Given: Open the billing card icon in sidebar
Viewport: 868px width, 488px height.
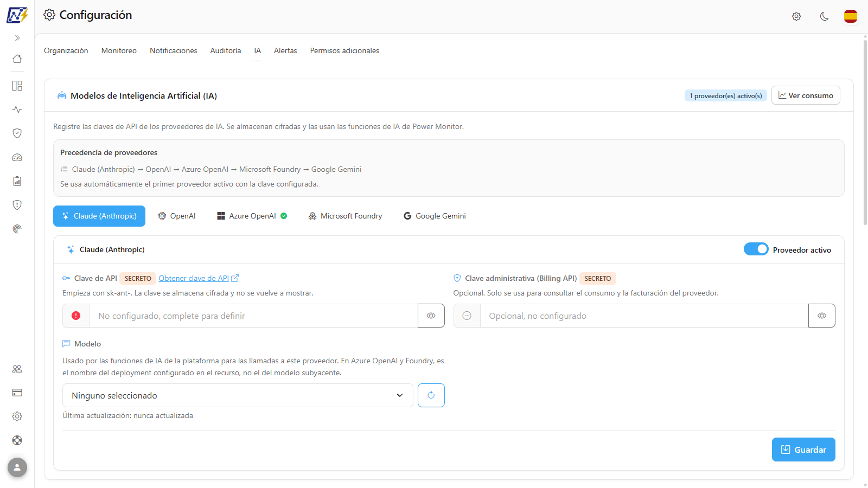Looking at the screenshot, I should coord(17,393).
